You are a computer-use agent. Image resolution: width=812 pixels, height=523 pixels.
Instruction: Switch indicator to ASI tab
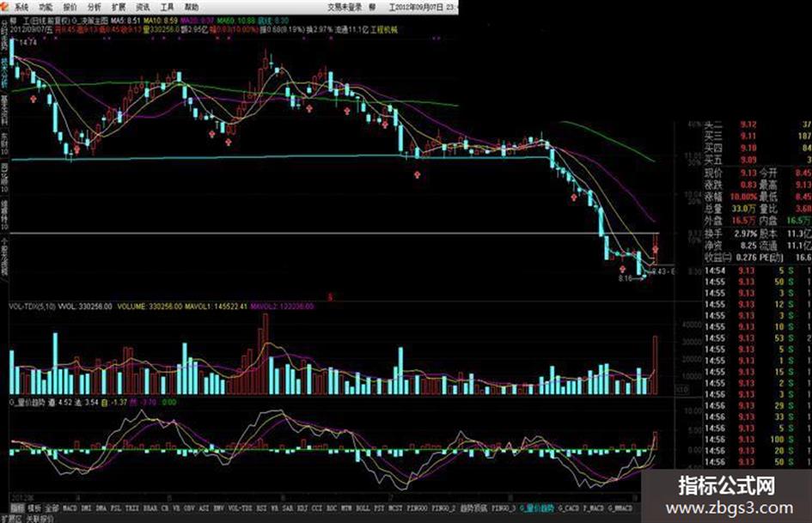[204, 508]
